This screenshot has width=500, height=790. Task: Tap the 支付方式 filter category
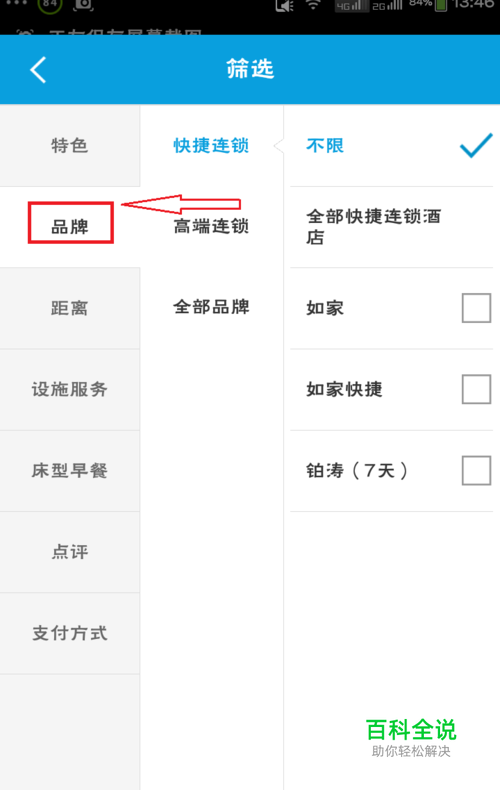[70, 633]
